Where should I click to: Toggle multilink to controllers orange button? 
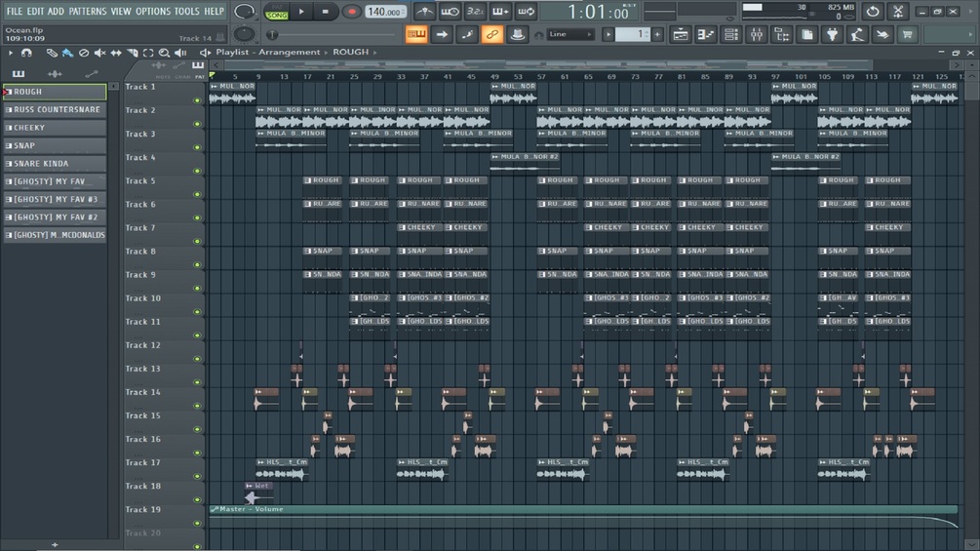[x=491, y=34]
